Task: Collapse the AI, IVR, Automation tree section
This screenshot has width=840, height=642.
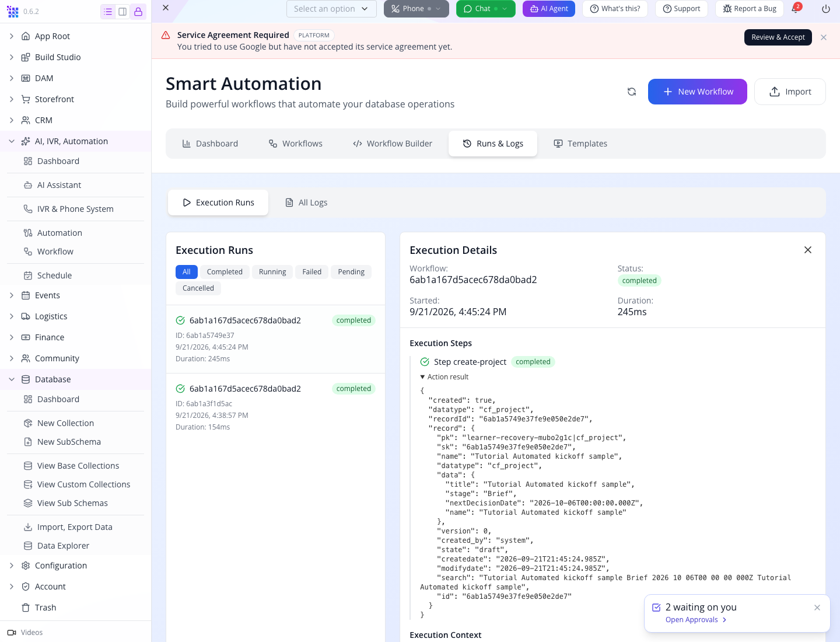Action: pyautogui.click(x=12, y=141)
